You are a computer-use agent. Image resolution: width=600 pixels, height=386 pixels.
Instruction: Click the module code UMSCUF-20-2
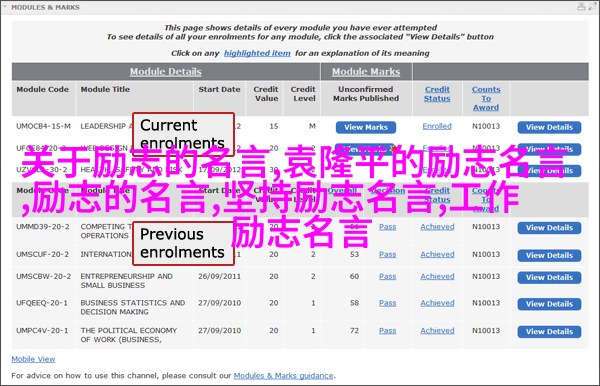[x=42, y=254]
